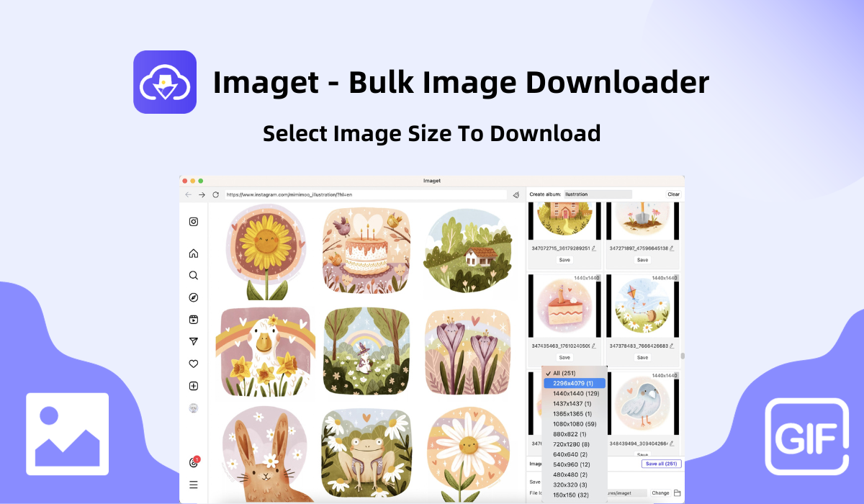Viewport: 864px width, 504px height.
Task: Choose the 1080x1080 (59) size option
Action: coord(575,424)
